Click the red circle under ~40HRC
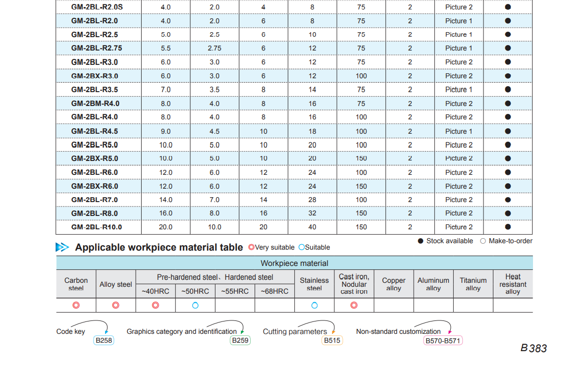 155,305
